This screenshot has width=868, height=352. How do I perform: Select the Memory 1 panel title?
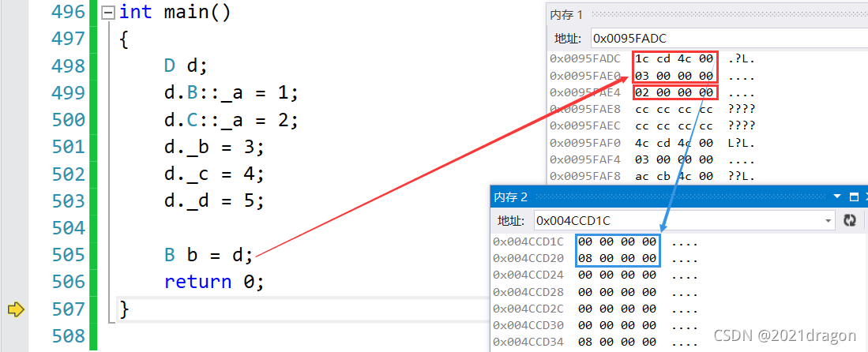(566, 14)
